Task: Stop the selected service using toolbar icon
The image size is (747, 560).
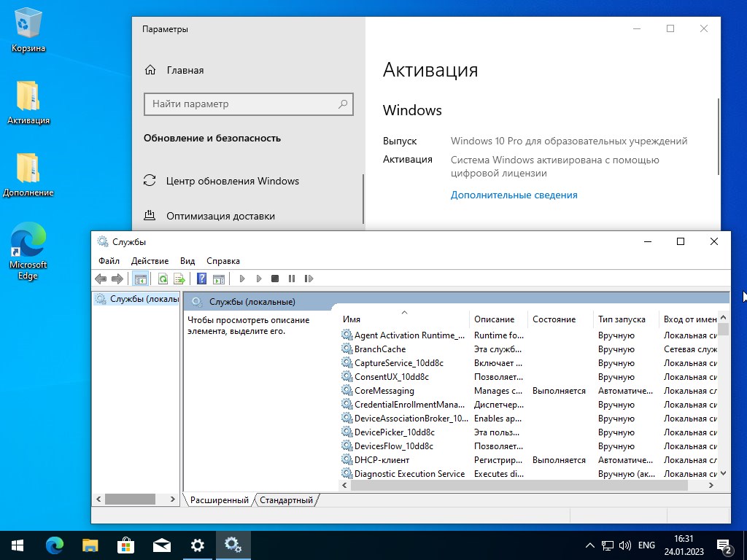Action: tap(276, 278)
